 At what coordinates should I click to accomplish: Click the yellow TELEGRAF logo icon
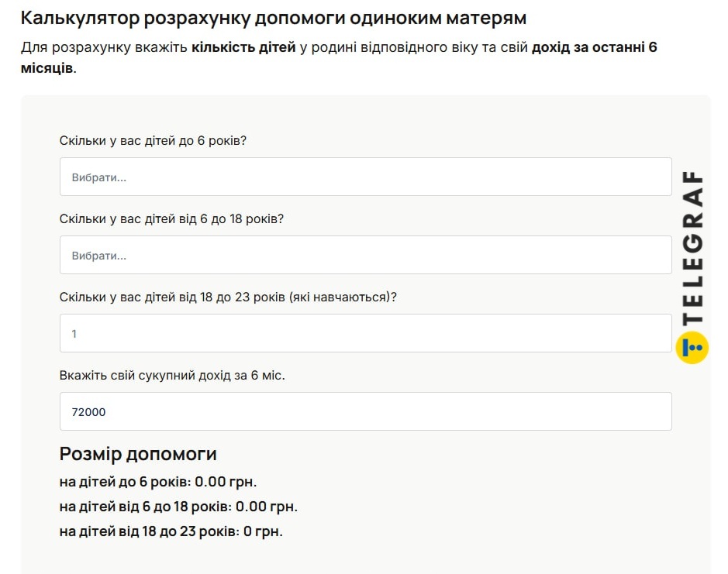pos(692,348)
